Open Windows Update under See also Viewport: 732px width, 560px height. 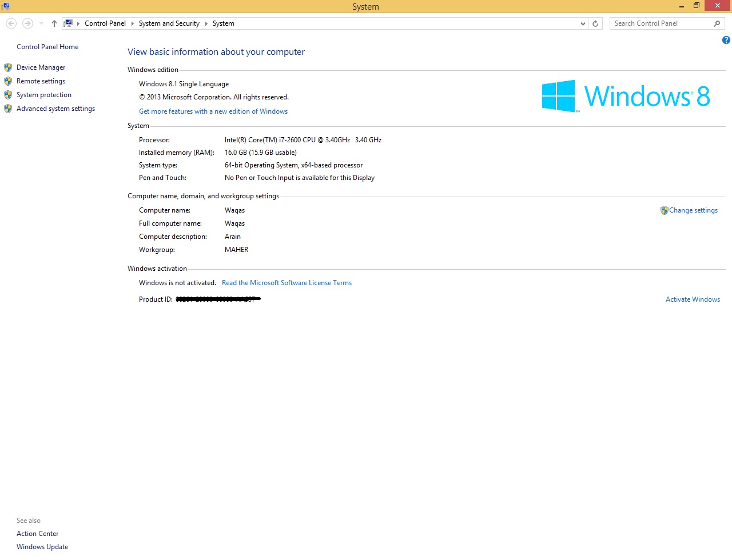[42, 547]
